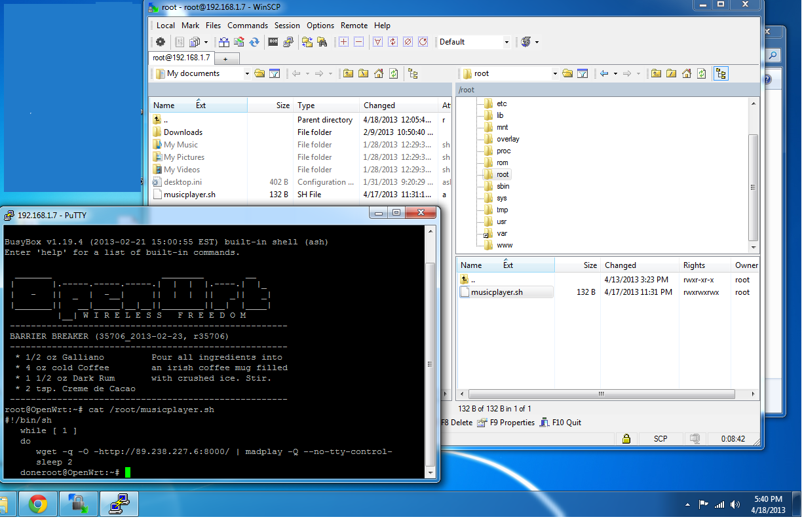Screen dimensions: 802x532
Task: Open Chrome from the taskbar
Action: click(38, 503)
